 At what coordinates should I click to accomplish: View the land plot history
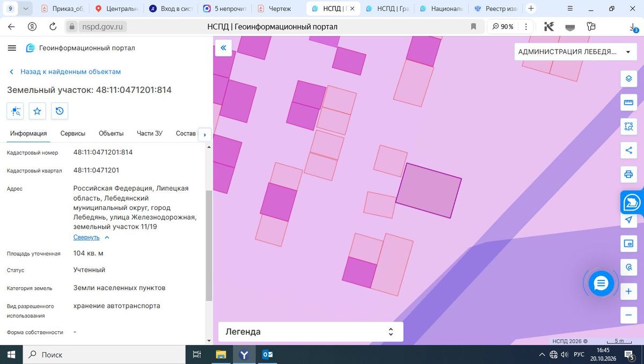tap(60, 111)
